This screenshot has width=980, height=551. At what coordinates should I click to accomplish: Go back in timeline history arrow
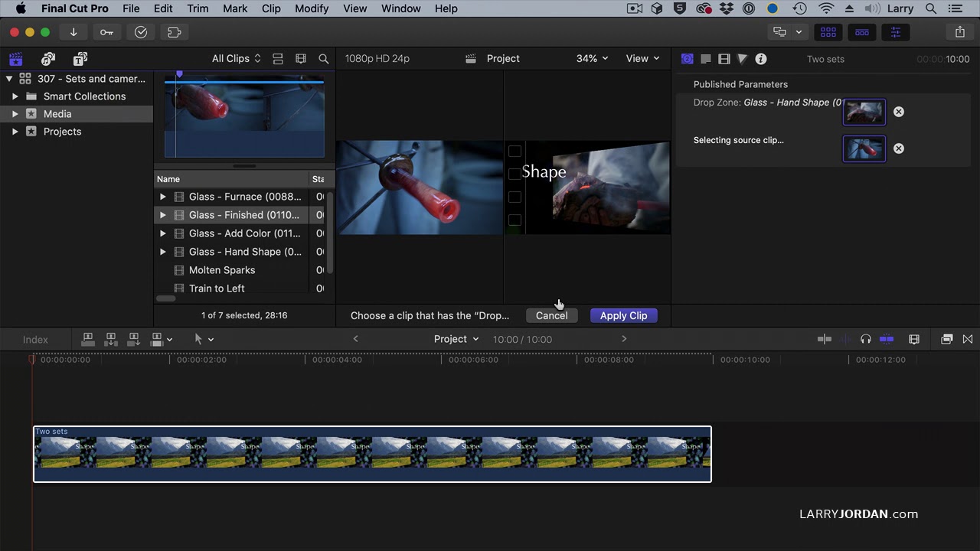(355, 339)
